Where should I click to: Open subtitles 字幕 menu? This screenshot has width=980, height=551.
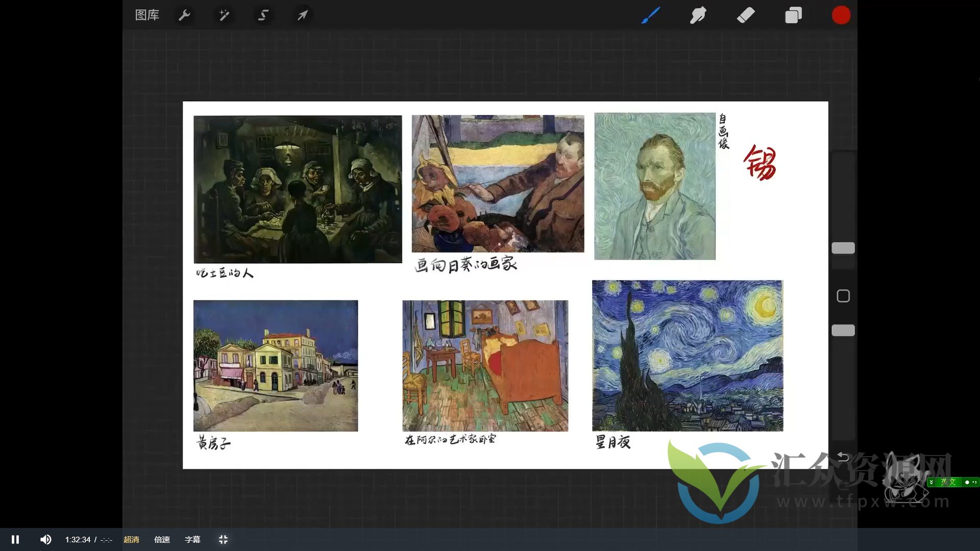click(x=192, y=539)
